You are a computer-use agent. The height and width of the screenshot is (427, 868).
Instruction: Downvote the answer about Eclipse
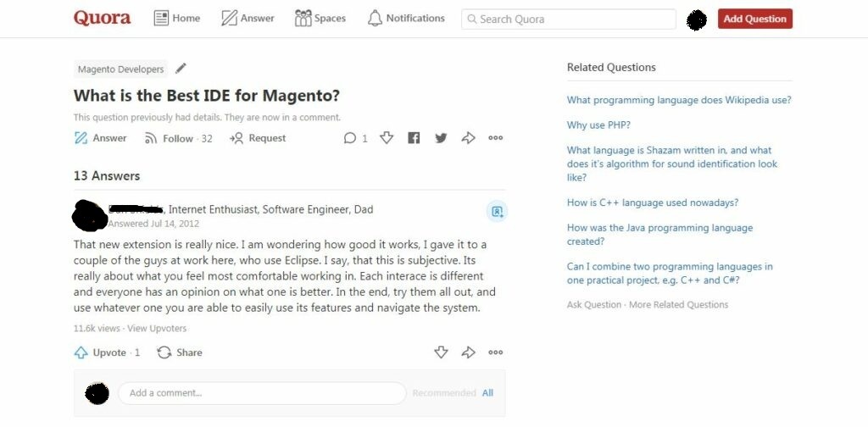pos(441,352)
